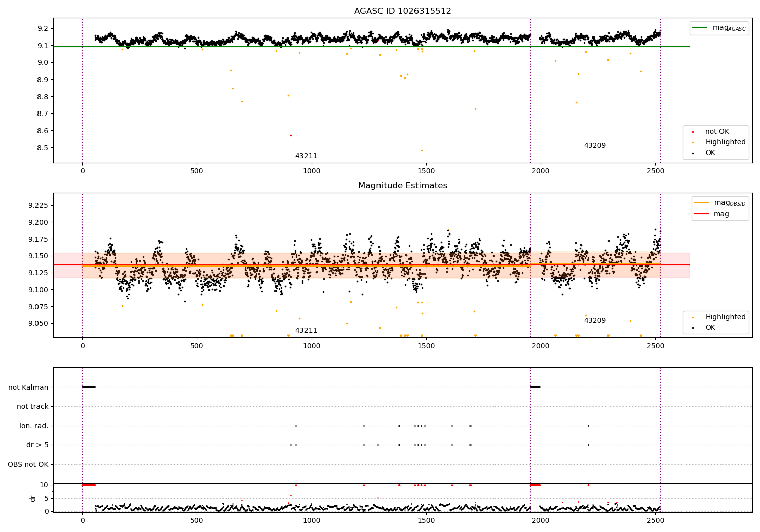Click the '43209' obsid label in top panel
Viewport: 760px width, 532px height.
point(595,145)
